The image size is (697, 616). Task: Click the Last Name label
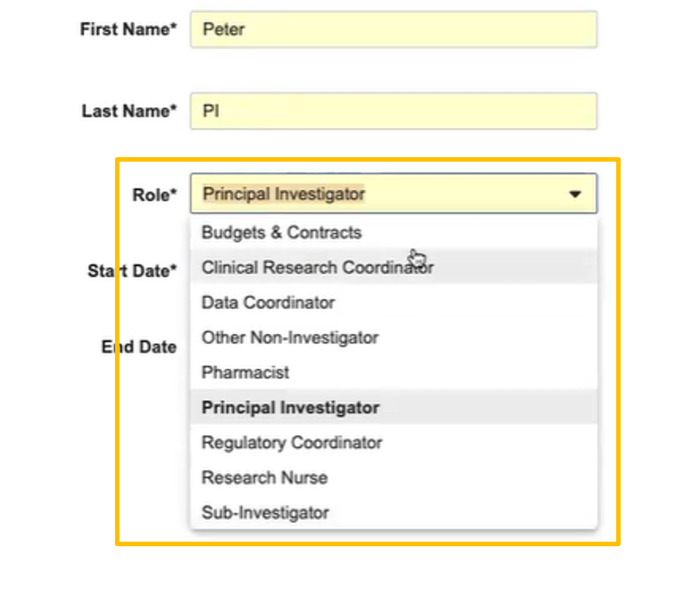[x=129, y=111]
